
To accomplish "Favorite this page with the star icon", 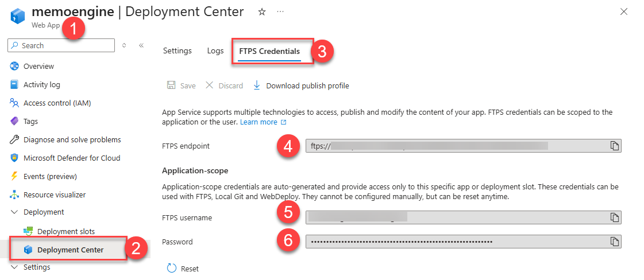I will pos(262,12).
